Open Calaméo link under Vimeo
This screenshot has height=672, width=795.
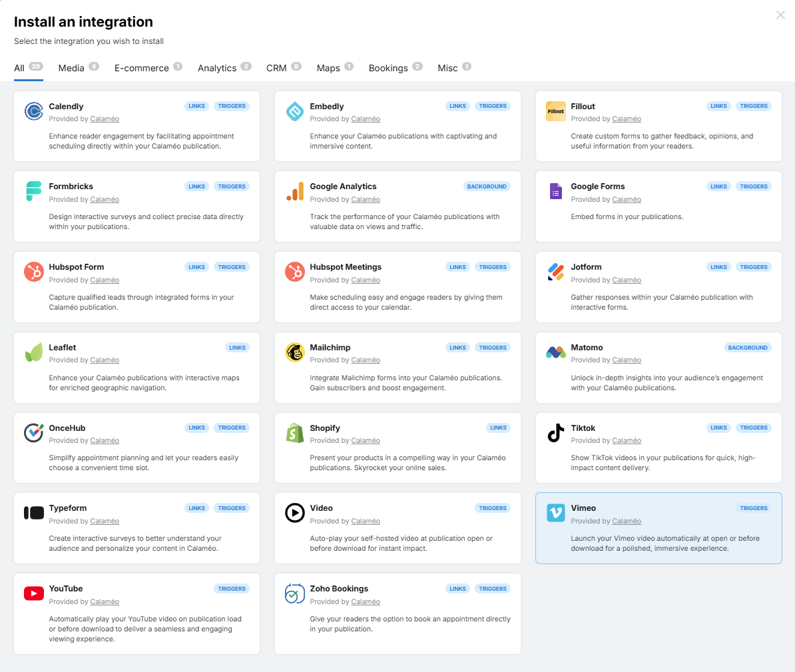[x=627, y=521]
